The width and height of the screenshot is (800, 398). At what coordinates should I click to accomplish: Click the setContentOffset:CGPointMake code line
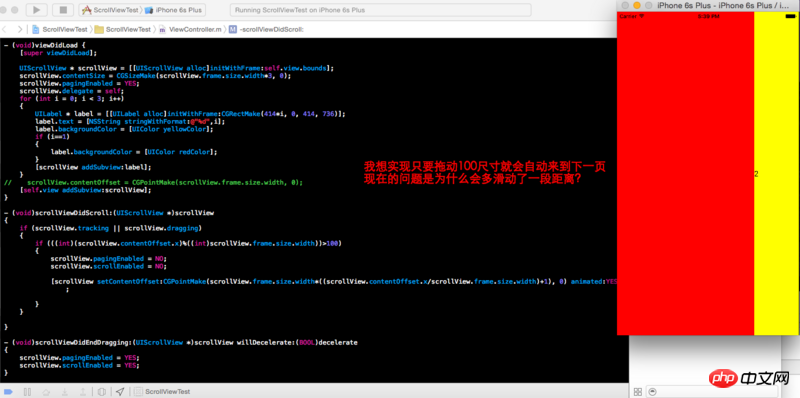tap(334, 281)
